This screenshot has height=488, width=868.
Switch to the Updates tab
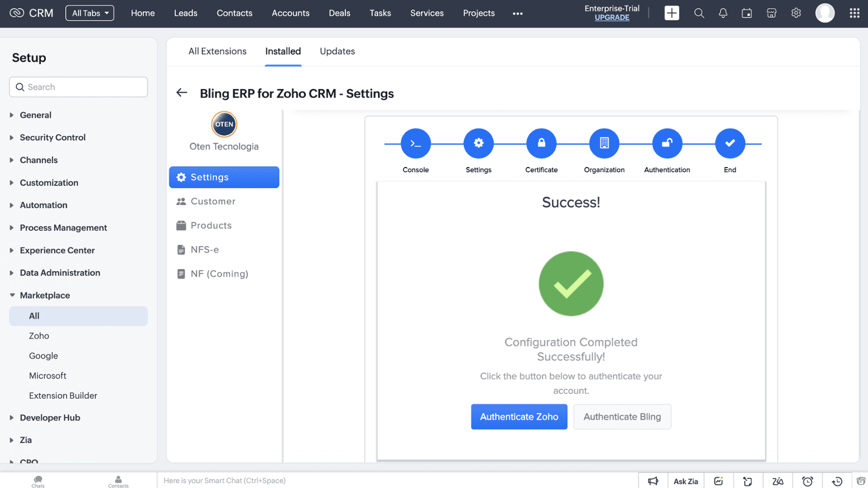pyautogui.click(x=337, y=51)
